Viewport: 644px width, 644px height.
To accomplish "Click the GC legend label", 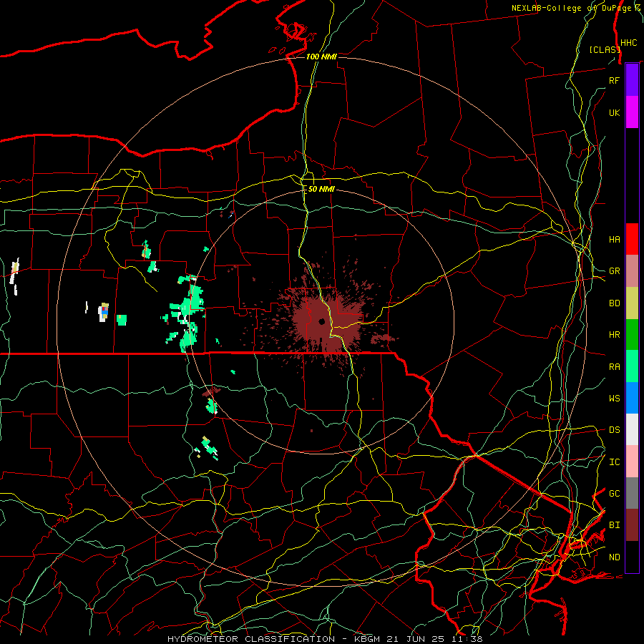I will click(614, 494).
